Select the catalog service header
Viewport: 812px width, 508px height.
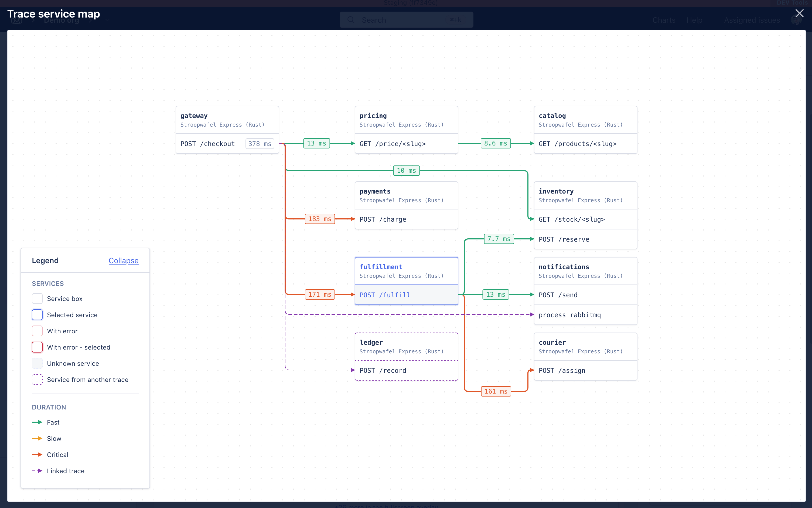pos(585,120)
